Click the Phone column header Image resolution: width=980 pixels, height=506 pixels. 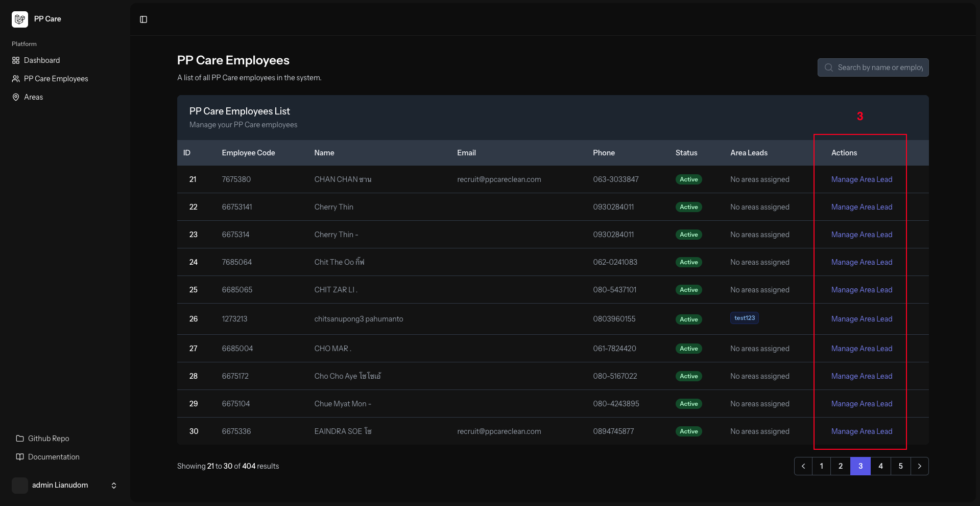tap(604, 153)
